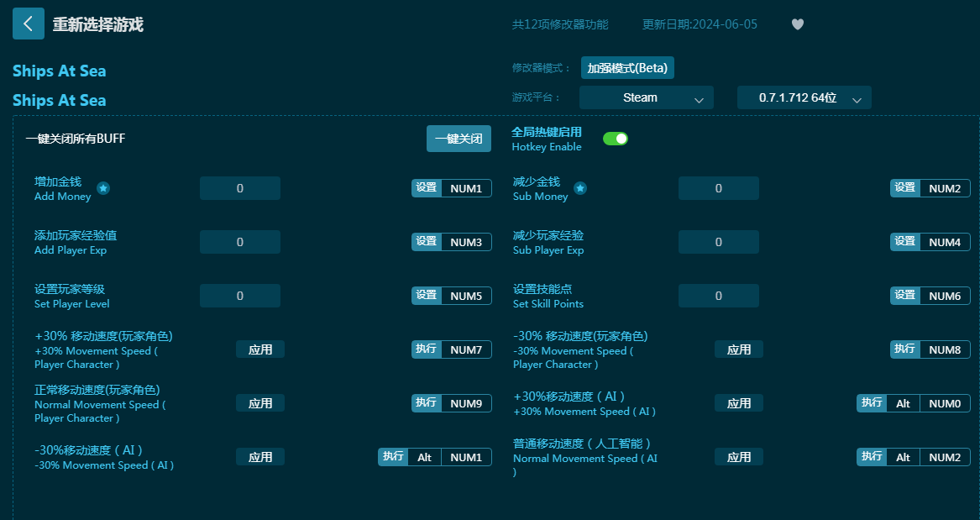Click 执行 button for -30% Movement Speed (AI)
Viewport: 980px width, 520px height.
coord(393,457)
